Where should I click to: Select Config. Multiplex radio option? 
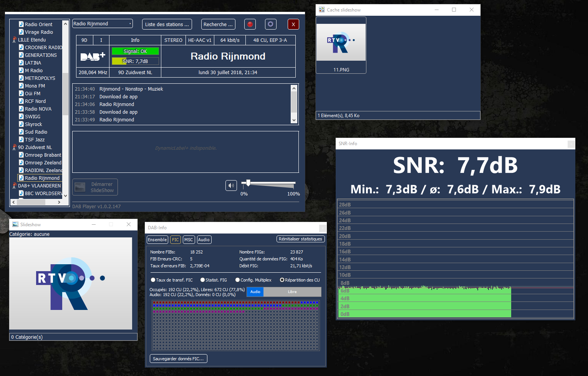click(238, 280)
